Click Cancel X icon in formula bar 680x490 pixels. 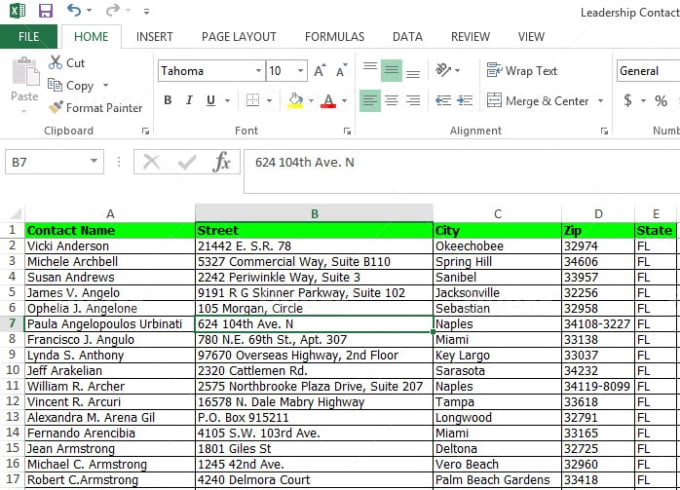(x=151, y=162)
